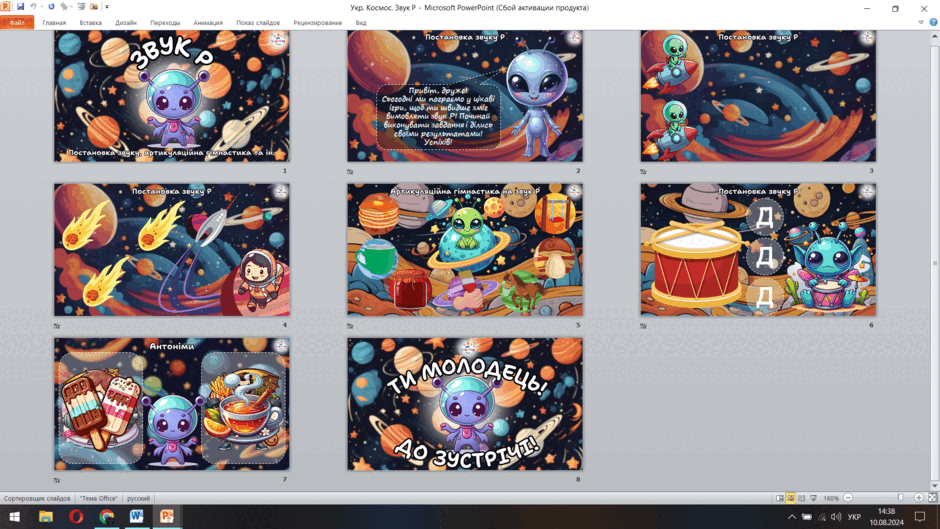Fit slides to window icon

(932, 498)
